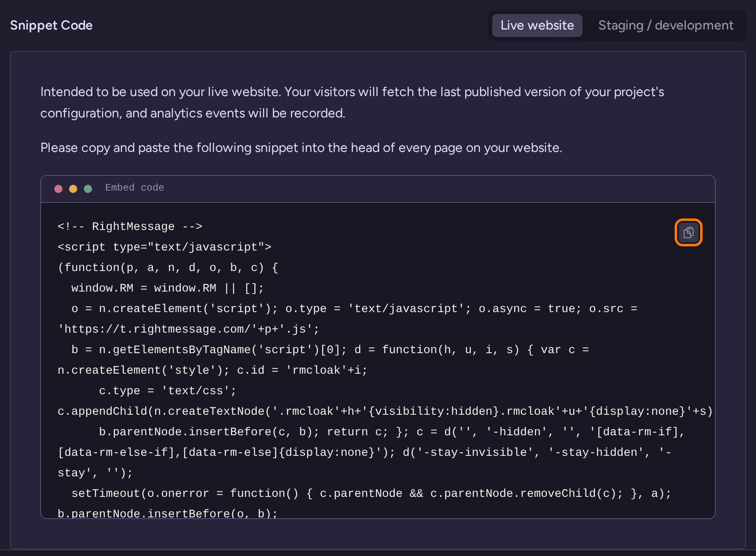The width and height of the screenshot is (756, 556).
Task: Click the c.appendChild(n.createTextNode line
Action: 385,411
